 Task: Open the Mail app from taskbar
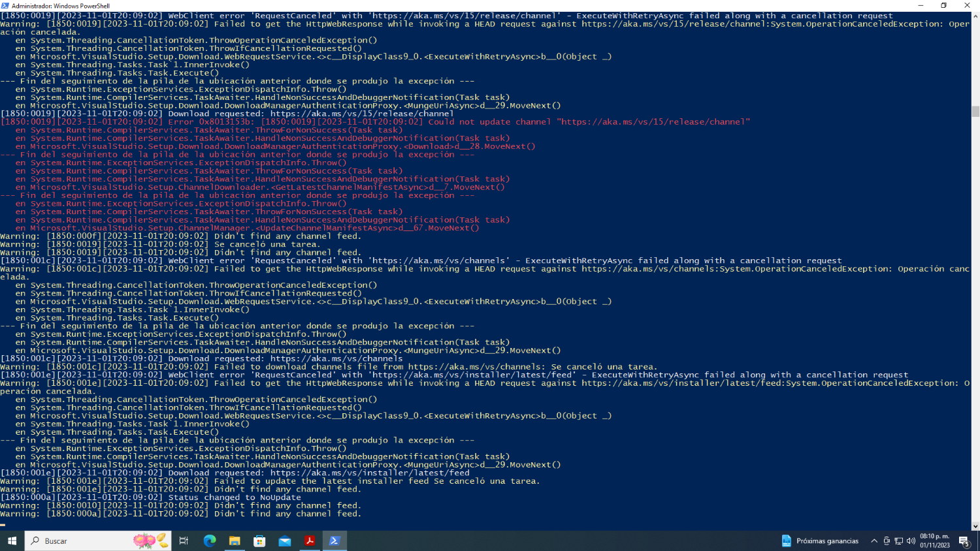click(x=285, y=541)
